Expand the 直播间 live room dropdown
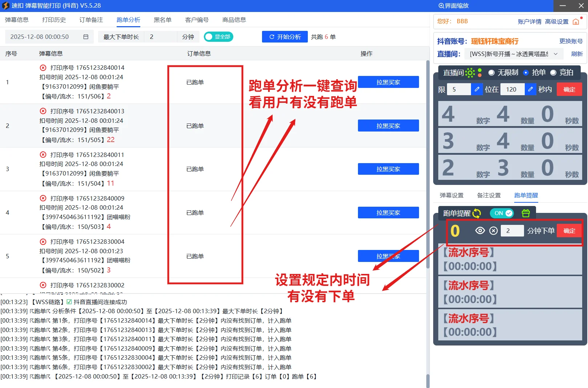This screenshot has height=388, width=588. [555, 54]
